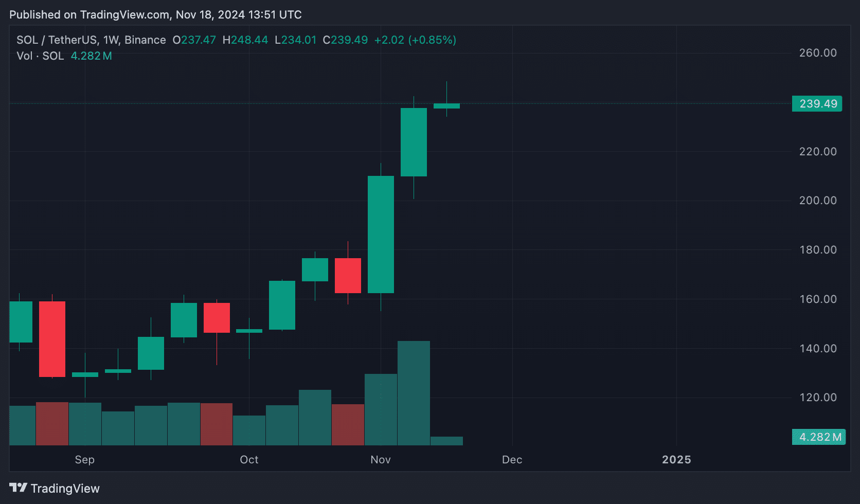Click the 2025 label on time axis
860x504 pixels.
coord(676,460)
